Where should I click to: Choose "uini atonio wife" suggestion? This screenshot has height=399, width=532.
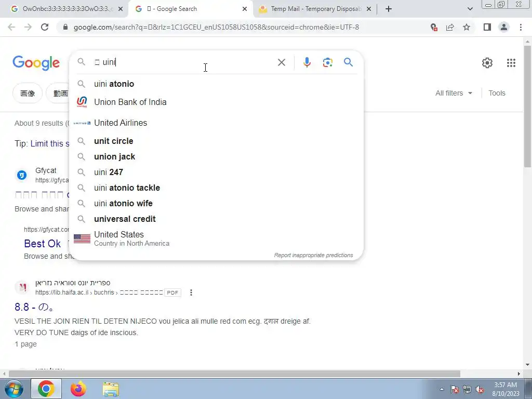[x=216, y=203]
